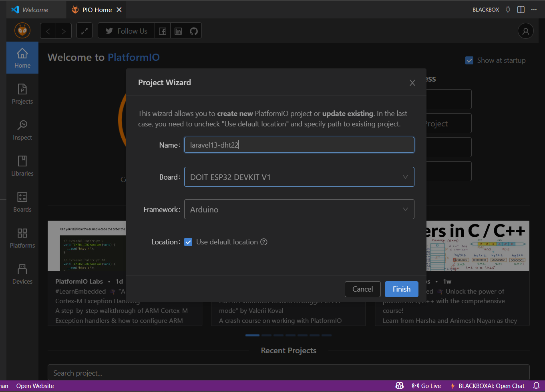This screenshot has width=545, height=392.
Task: Open the Facebook icon link
Action: click(x=163, y=31)
